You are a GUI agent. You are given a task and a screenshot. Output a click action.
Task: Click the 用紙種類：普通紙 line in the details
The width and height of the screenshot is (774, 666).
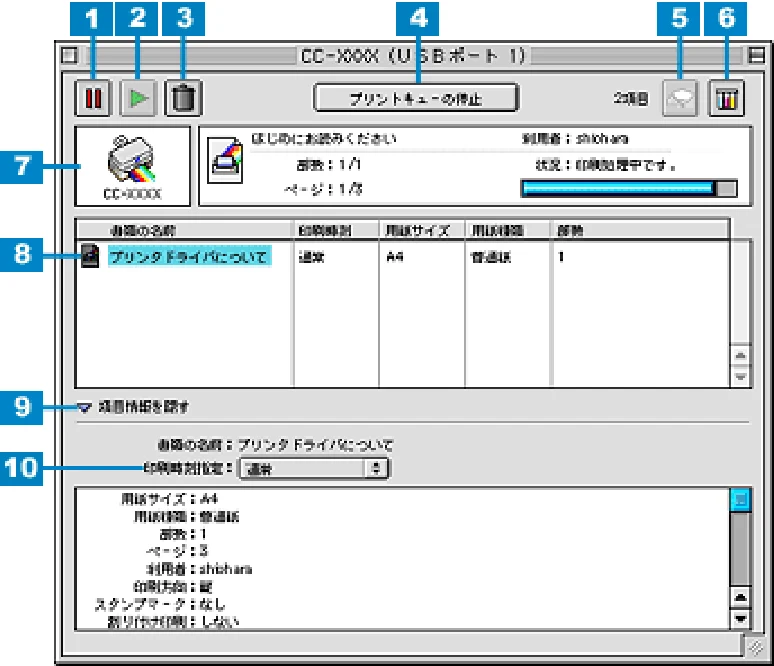coord(187,517)
